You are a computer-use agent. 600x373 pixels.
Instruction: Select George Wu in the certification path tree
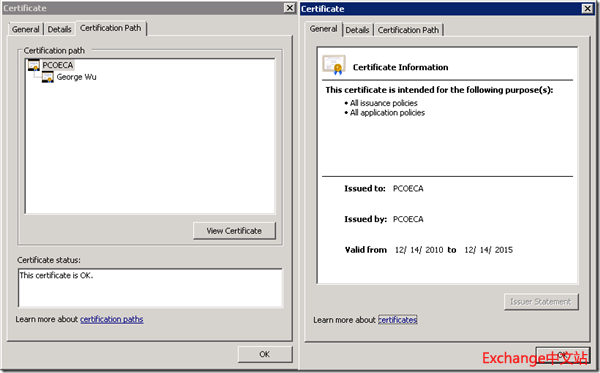(77, 77)
